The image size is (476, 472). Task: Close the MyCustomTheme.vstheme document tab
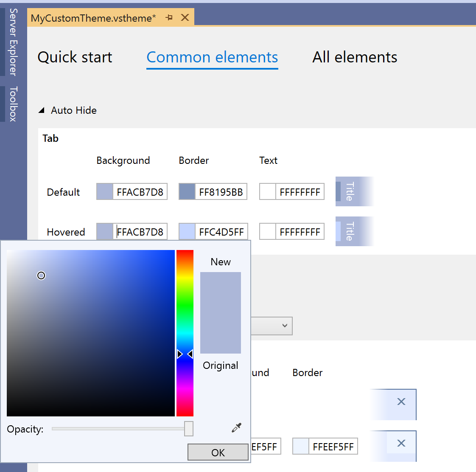click(x=185, y=17)
